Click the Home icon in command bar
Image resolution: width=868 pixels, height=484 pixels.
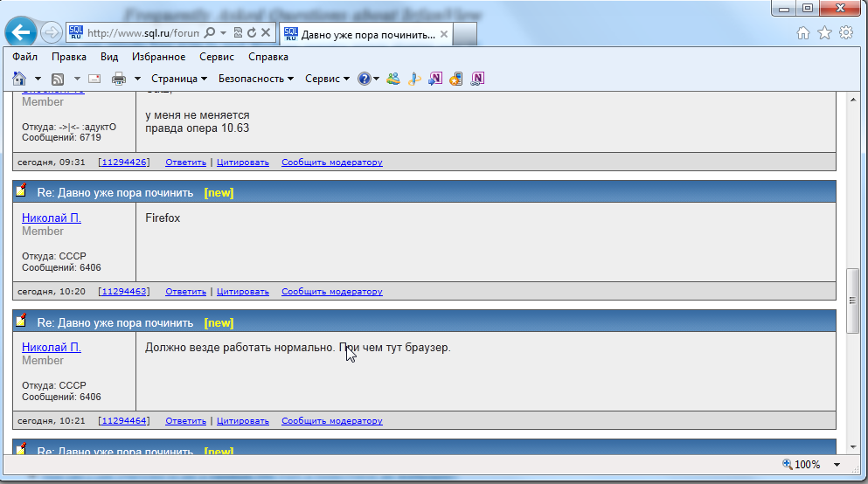point(19,79)
